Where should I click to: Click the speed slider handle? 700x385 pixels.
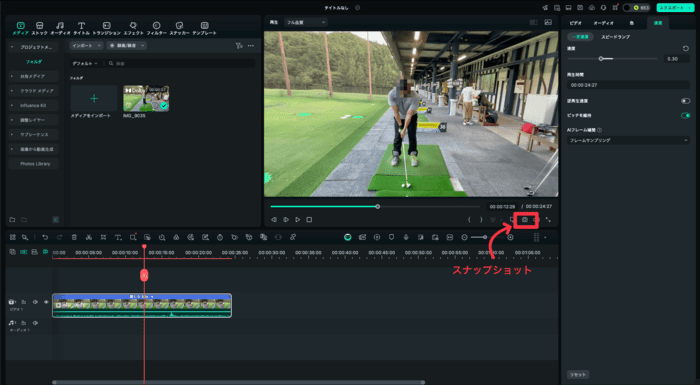pos(601,59)
